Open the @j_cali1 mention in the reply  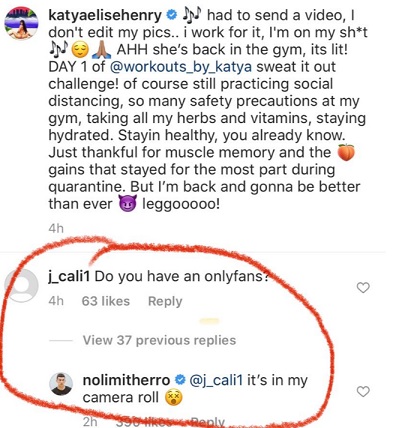[216, 380]
